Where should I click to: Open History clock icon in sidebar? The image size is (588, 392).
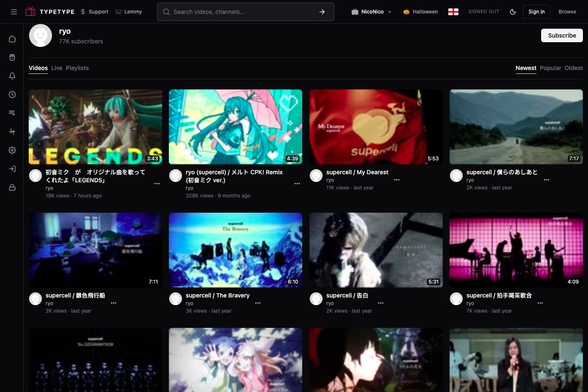click(12, 95)
